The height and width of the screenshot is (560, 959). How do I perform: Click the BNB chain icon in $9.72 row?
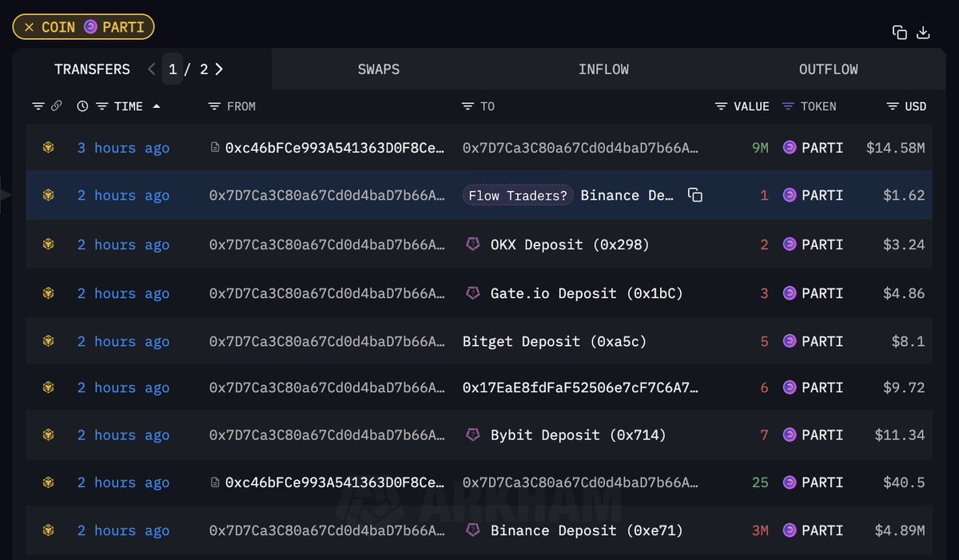pos(49,387)
